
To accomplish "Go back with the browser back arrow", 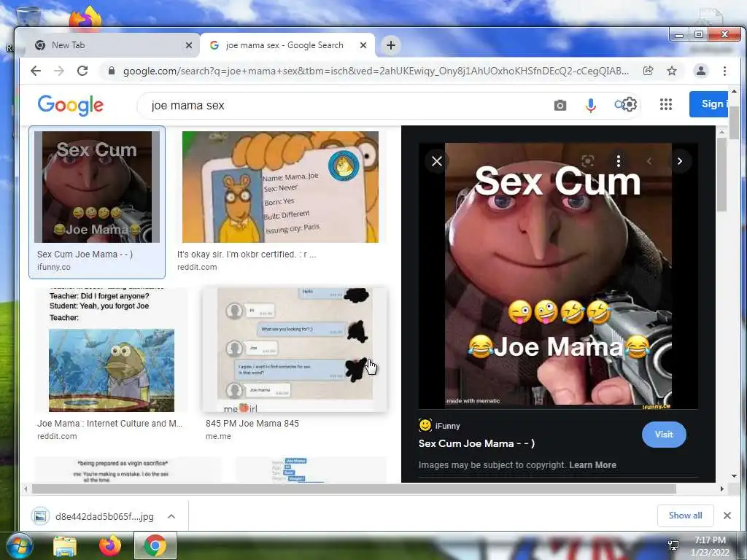I will click(x=36, y=71).
